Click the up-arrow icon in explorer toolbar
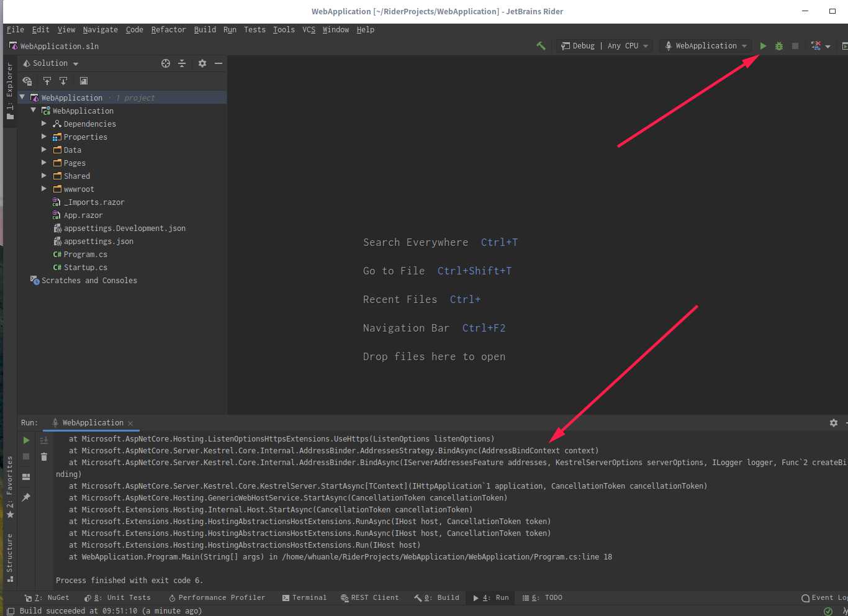Screen dimensions: 848x616 click(x=47, y=81)
